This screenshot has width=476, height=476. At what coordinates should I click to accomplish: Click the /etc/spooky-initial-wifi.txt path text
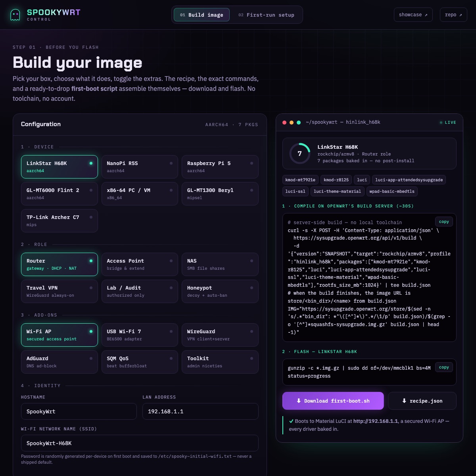[195, 456]
